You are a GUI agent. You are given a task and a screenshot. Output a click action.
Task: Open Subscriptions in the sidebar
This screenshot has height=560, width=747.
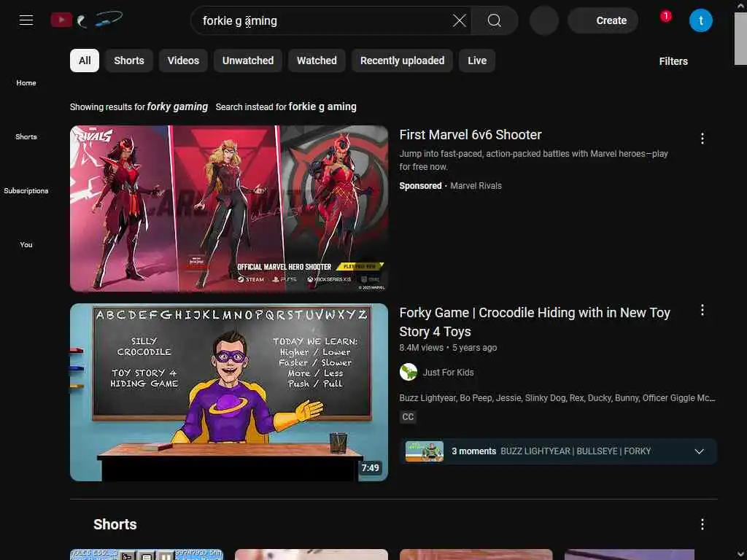tap(26, 190)
